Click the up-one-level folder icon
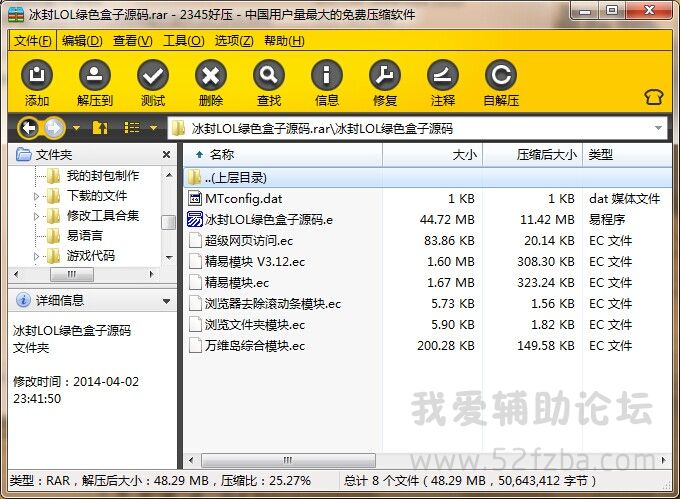 tap(100, 128)
